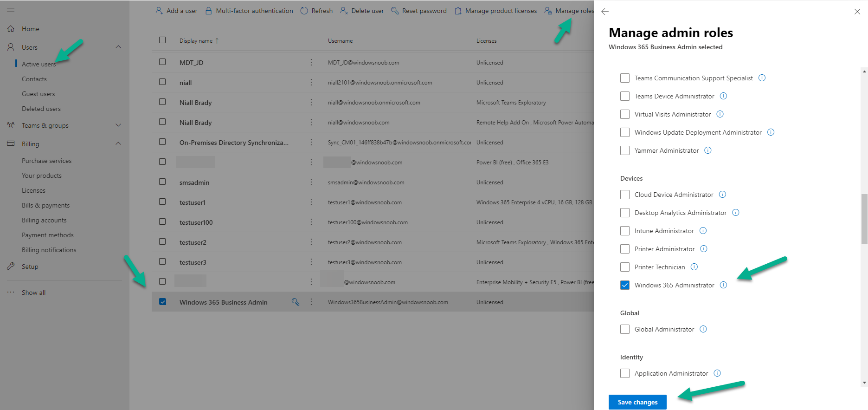This screenshot has height=410, width=868.
Task: Click the back arrow in admin roles panel
Action: pyautogui.click(x=605, y=12)
